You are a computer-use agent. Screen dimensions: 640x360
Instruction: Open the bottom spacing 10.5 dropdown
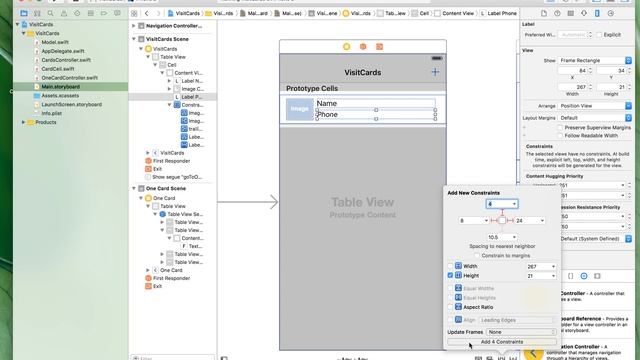click(x=514, y=237)
